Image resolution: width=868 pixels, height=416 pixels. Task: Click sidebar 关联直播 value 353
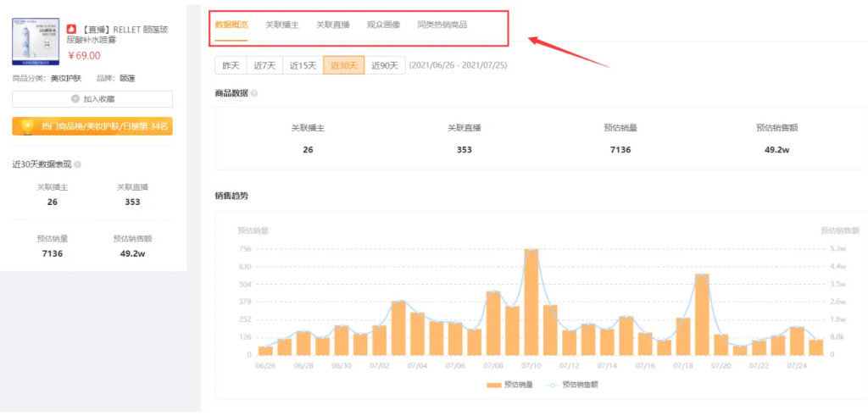[x=132, y=202]
